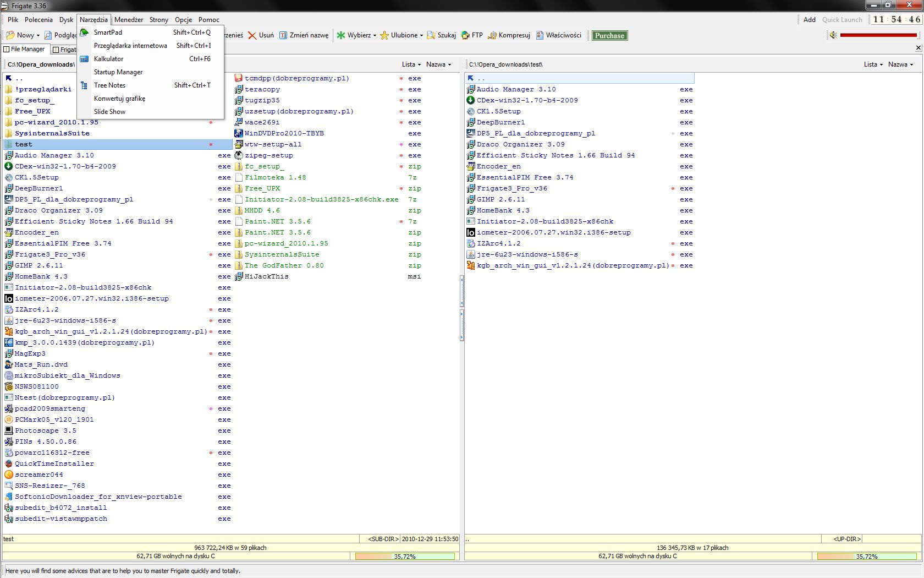Click the Podgląd toolbar button

coord(61,35)
